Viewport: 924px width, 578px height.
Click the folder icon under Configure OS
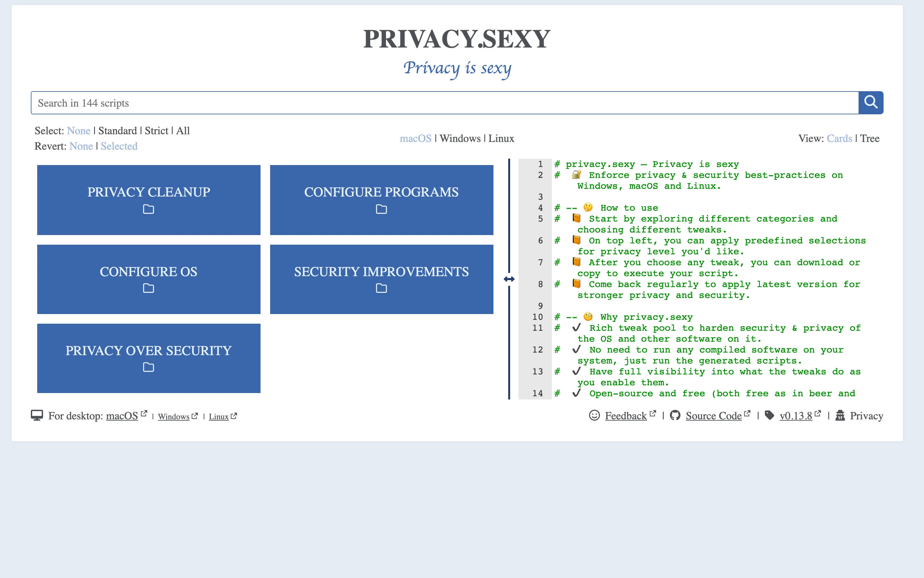[149, 288]
